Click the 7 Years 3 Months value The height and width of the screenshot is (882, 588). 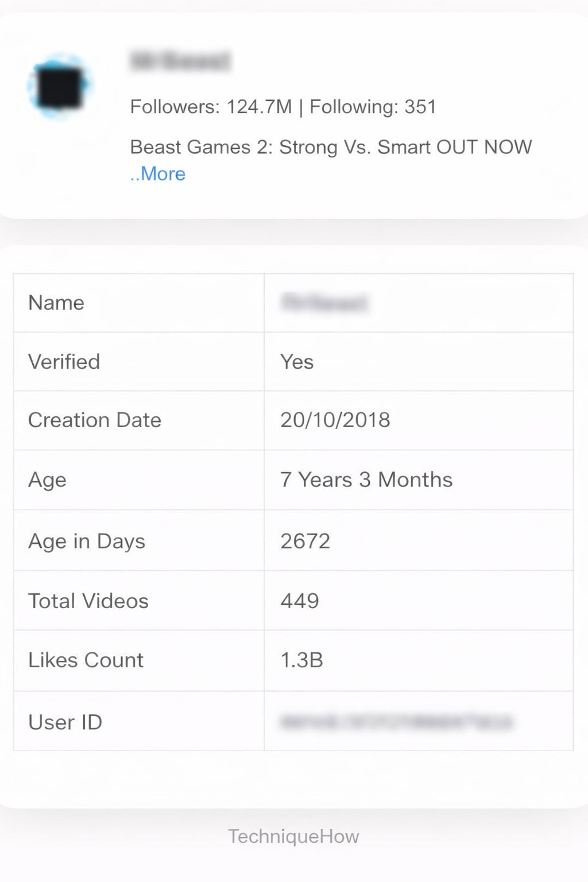coord(366,480)
